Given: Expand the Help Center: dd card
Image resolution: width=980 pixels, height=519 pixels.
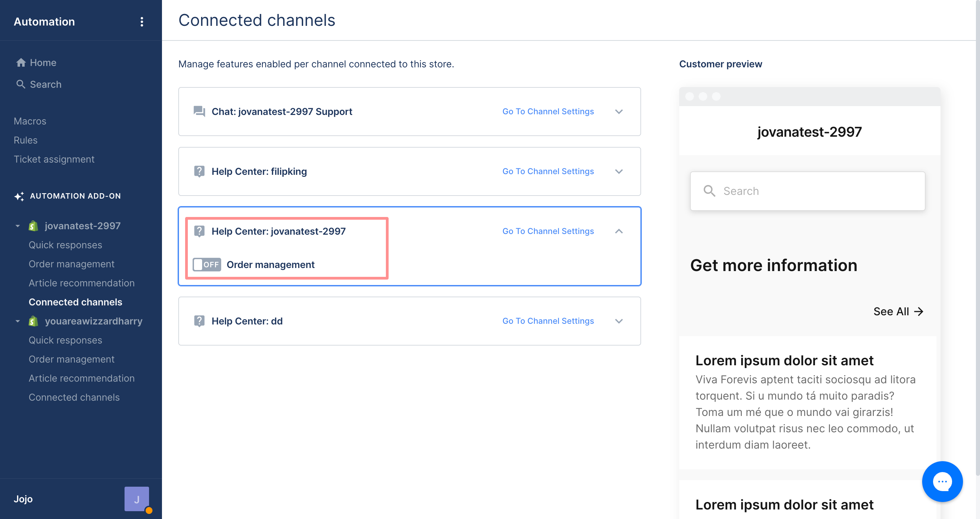Looking at the screenshot, I should (619, 321).
